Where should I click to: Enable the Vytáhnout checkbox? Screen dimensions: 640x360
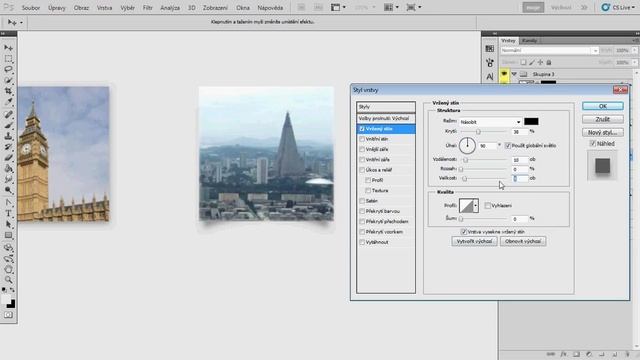tap(362, 242)
